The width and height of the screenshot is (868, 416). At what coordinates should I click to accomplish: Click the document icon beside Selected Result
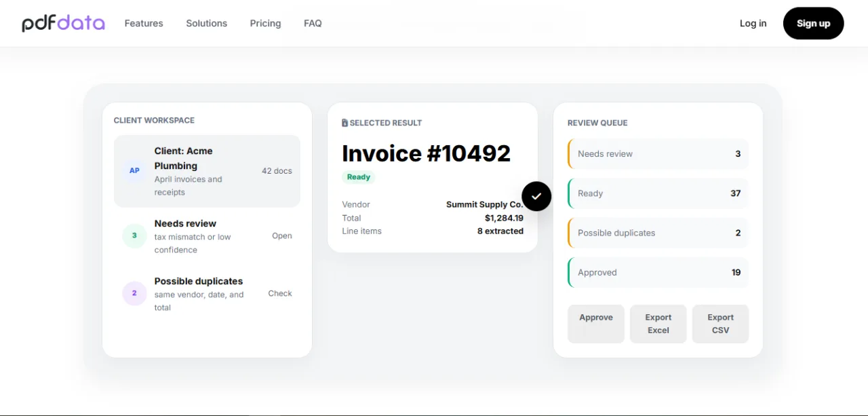pos(345,123)
